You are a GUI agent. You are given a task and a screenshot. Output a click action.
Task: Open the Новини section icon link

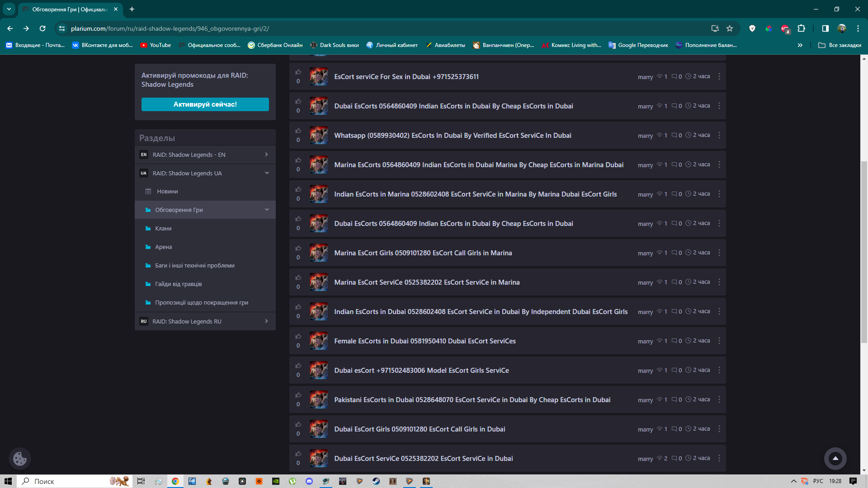pyautogui.click(x=148, y=192)
